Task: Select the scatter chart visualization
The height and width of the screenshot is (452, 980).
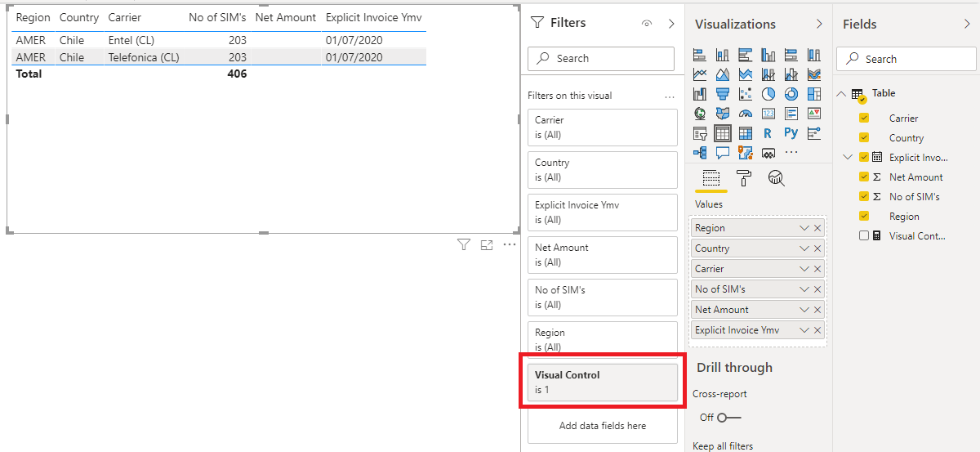Action: (x=746, y=94)
